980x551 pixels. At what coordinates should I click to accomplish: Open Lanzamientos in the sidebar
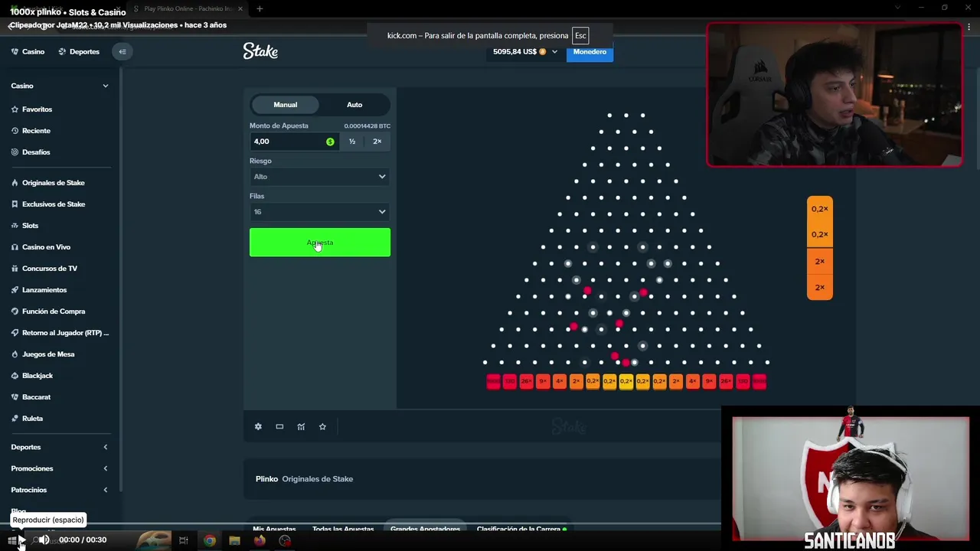pyautogui.click(x=39, y=290)
